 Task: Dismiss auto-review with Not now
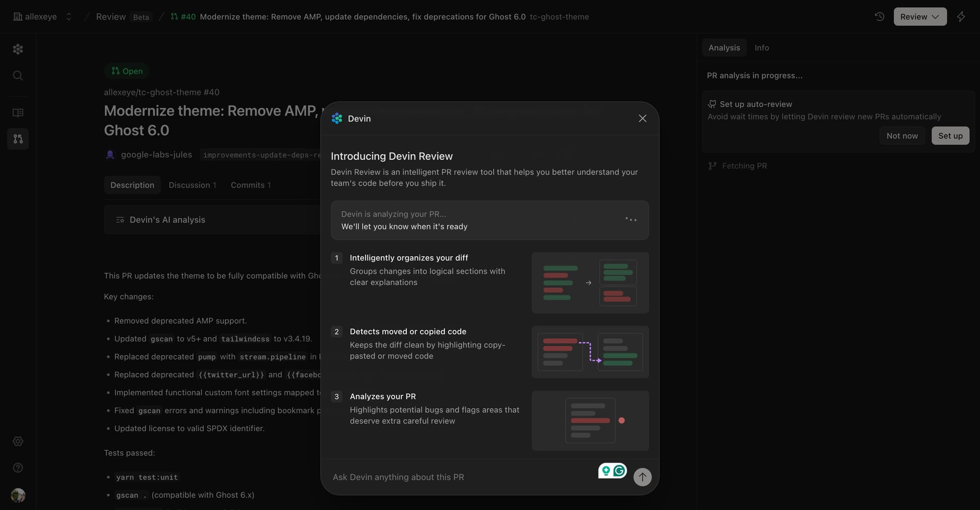902,136
